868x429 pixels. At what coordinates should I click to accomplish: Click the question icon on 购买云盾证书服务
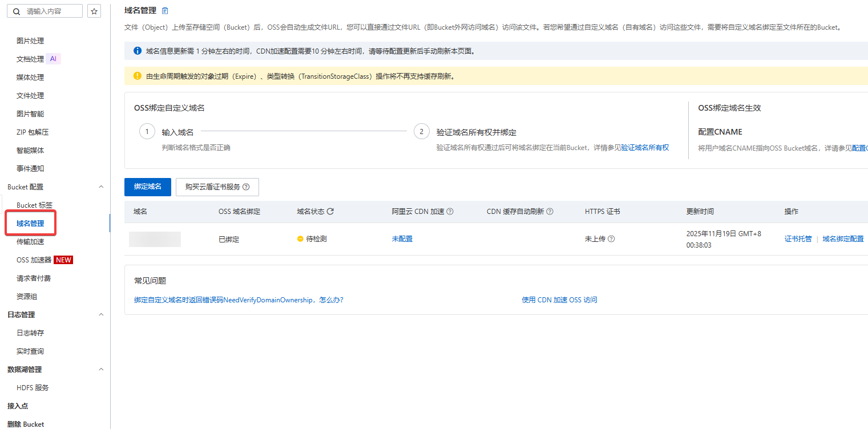tap(247, 187)
